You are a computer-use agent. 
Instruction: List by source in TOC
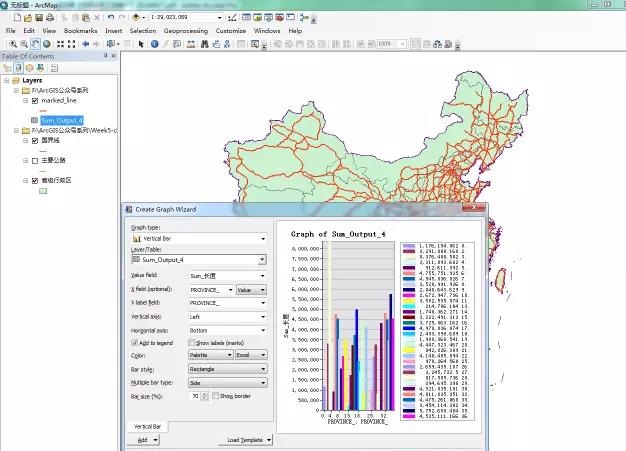18,68
